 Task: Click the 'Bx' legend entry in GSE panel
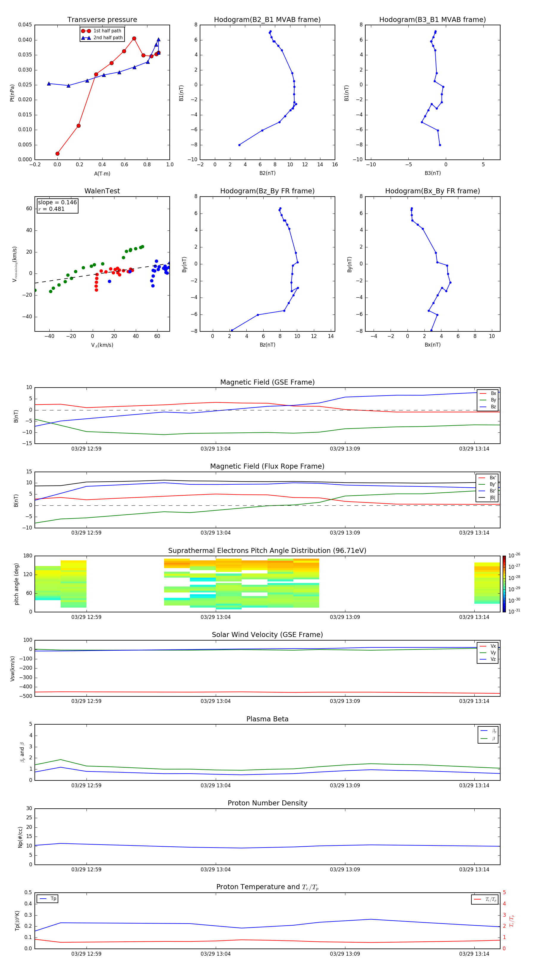(488, 393)
